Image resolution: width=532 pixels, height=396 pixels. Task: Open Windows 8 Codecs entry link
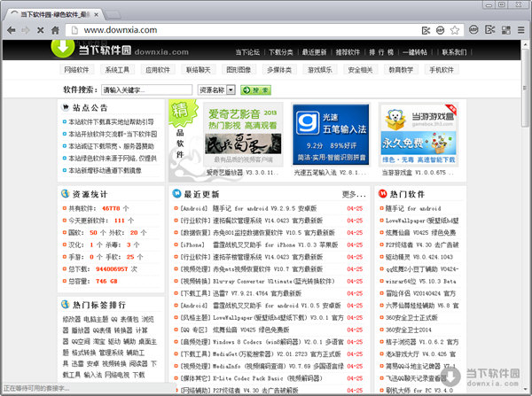pos(278,342)
